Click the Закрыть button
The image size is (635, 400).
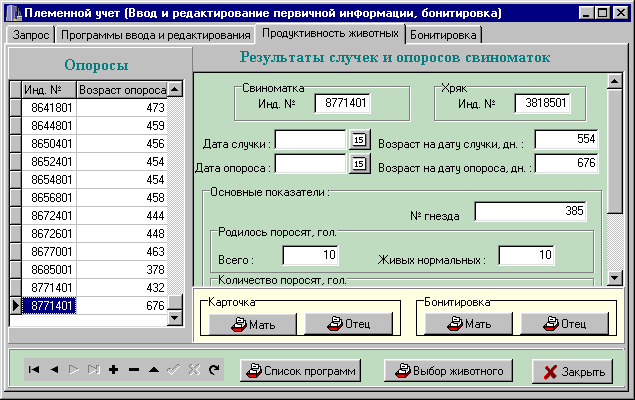tap(572, 371)
